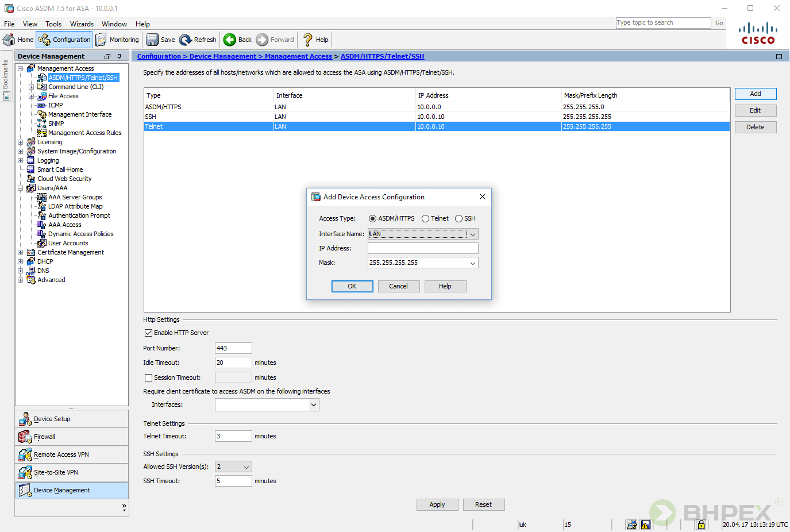Open the Tools menu
Screen dimensions: 790x532
coord(53,24)
